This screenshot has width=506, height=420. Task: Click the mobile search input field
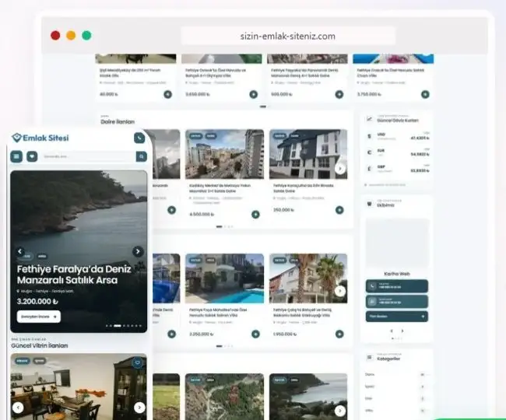88,156
